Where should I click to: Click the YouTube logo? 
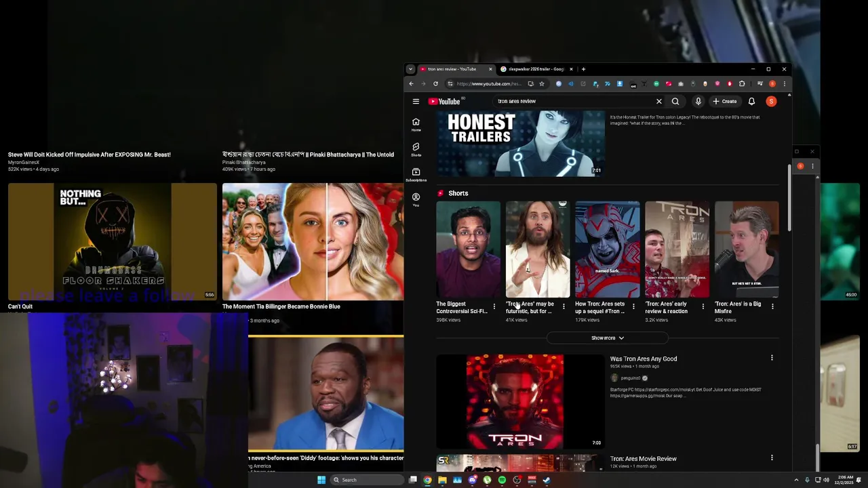pos(445,101)
